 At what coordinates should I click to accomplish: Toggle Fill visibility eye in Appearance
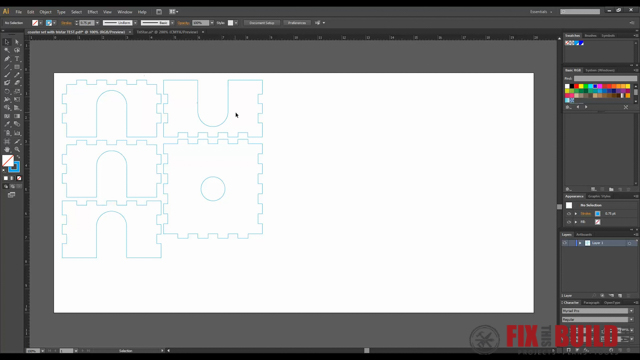coord(569,222)
